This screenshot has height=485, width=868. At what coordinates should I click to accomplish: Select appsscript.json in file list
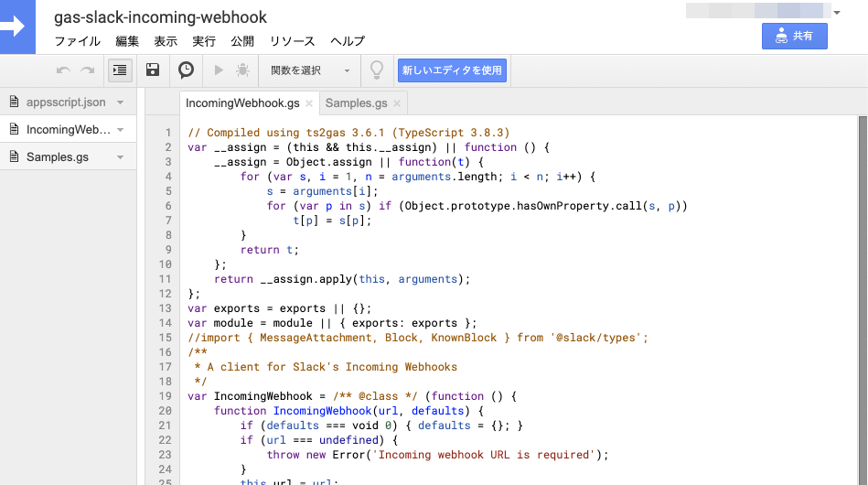pos(68,102)
